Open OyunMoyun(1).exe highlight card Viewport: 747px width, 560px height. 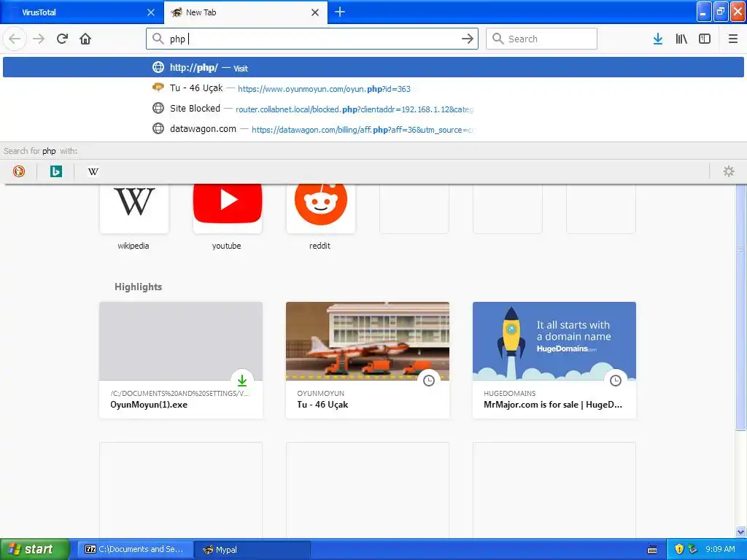pos(181,360)
